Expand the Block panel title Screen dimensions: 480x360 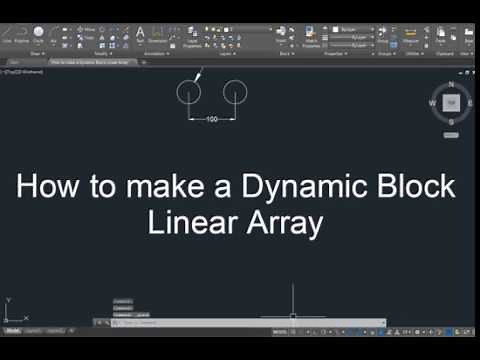click(286, 53)
